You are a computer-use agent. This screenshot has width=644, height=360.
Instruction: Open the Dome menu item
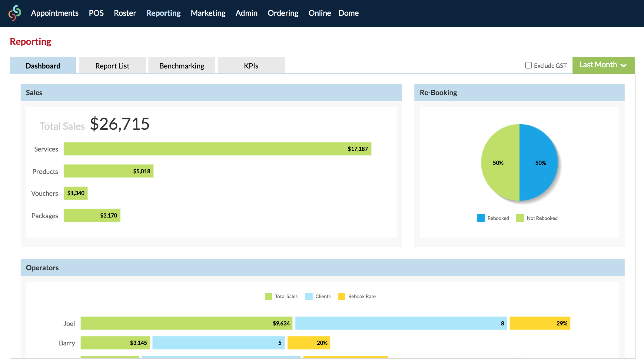pos(349,13)
